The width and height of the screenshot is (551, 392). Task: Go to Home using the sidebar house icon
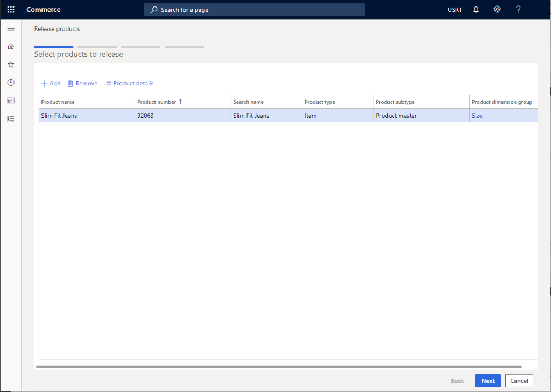[x=10, y=46]
